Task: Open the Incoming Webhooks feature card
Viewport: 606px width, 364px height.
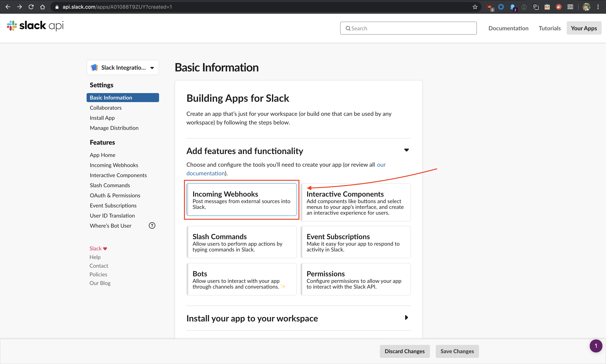Action: pos(241,200)
